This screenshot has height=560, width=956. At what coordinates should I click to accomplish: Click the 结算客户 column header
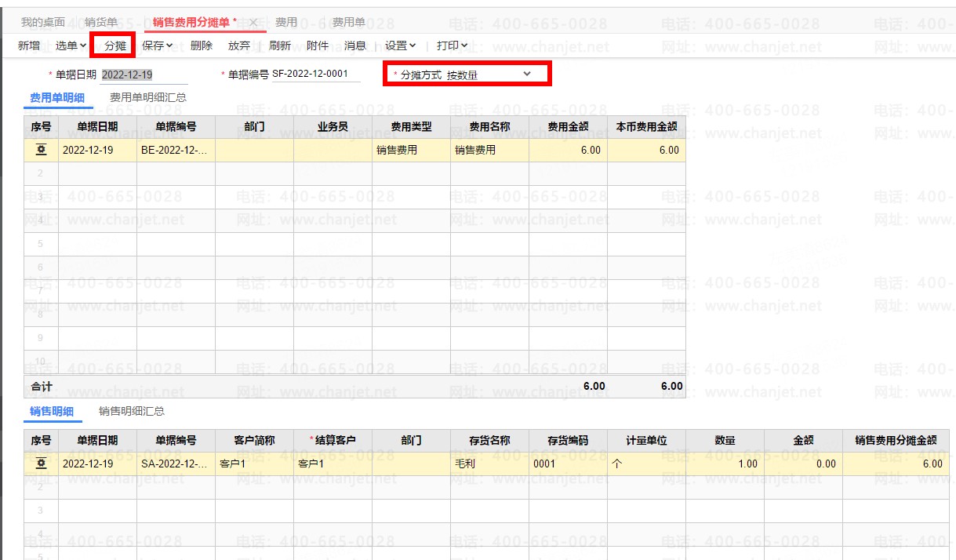(333, 441)
